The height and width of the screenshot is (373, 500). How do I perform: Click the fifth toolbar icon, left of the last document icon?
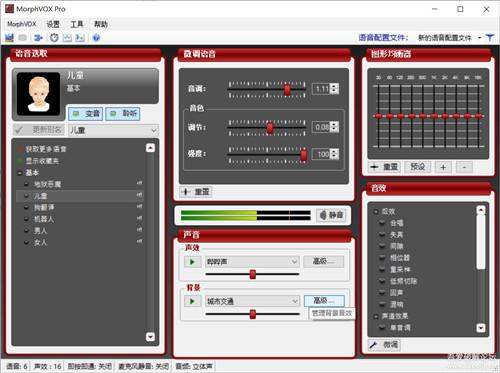(x=67, y=38)
